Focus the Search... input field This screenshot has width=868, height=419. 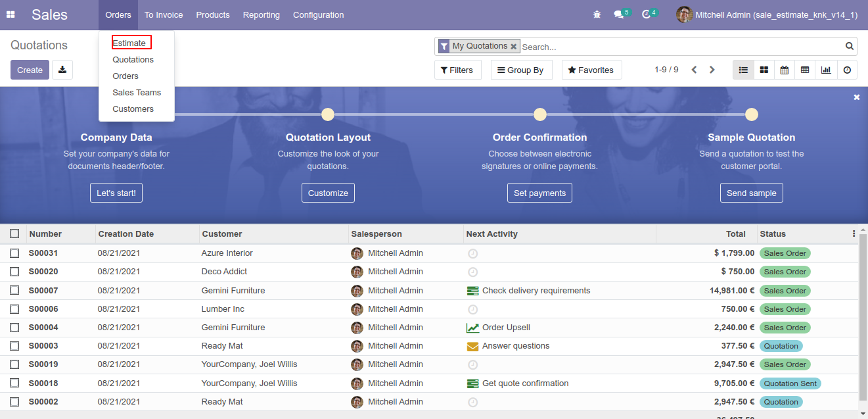click(x=681, y=47)
